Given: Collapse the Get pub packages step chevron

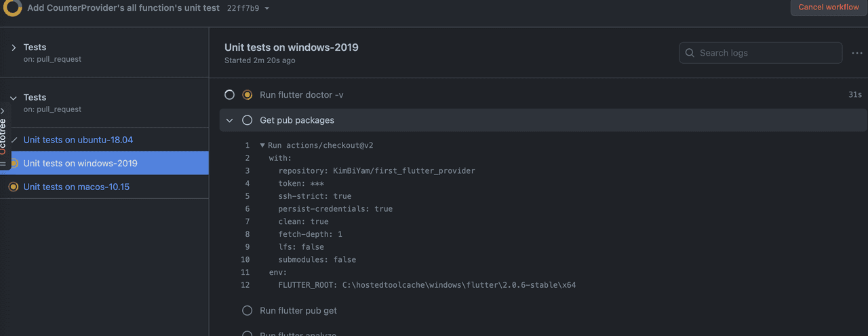Looking at the screenshot, I should 229,120.
